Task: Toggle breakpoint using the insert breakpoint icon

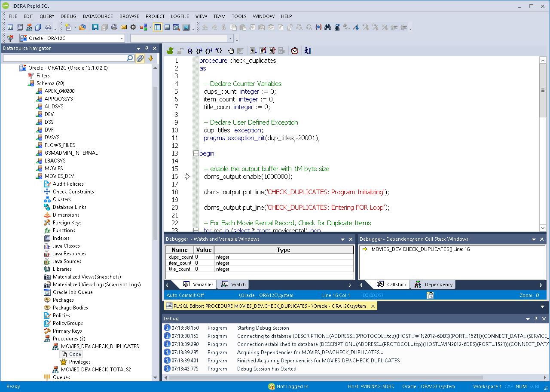Action: point(254,51)
